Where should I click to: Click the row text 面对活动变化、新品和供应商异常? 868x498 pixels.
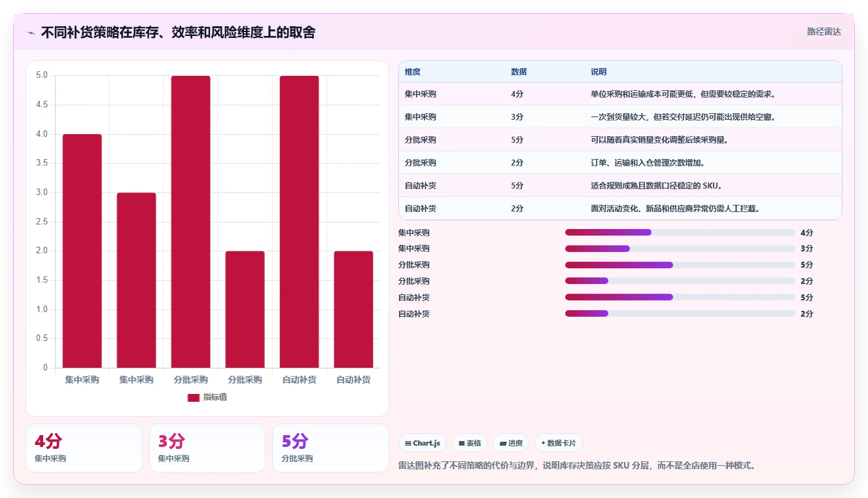(650, 209)
